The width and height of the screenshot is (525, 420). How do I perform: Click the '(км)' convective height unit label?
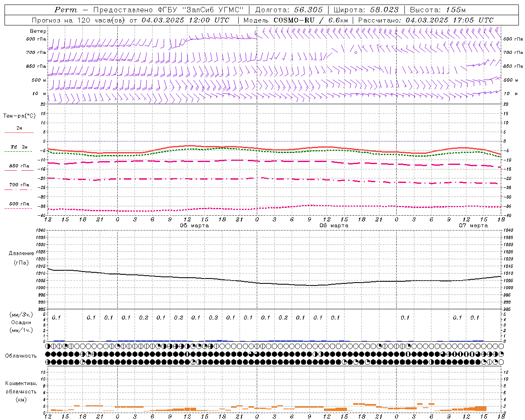(21, 399)
